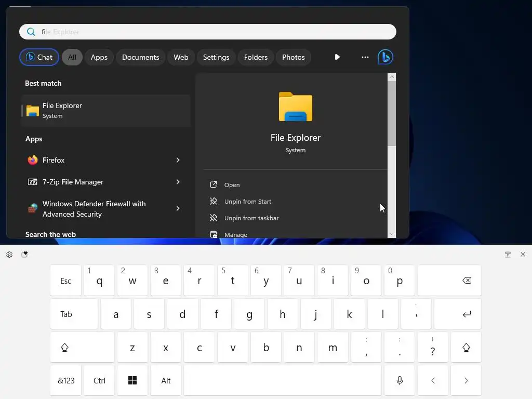Open Bing Chat icon at top right
Screen dimensions: 532x399
coord(385,57)
